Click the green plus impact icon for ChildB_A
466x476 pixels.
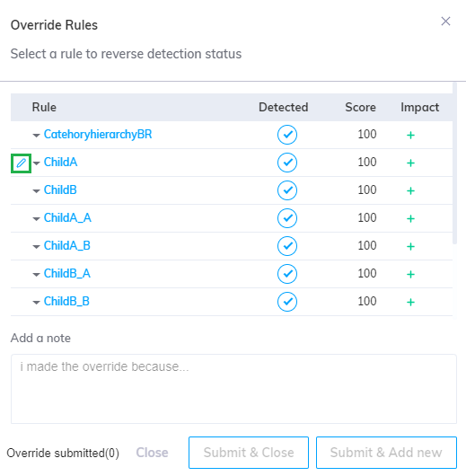point(410,274)
